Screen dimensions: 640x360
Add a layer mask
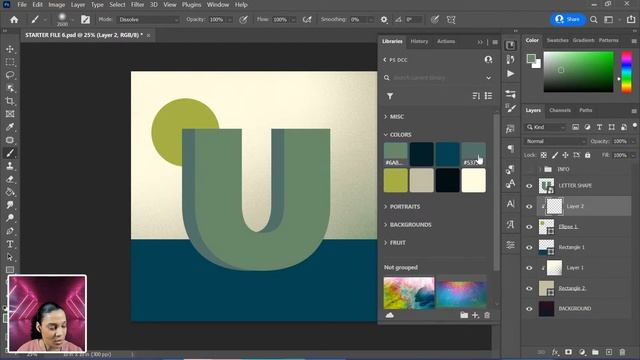568,352
